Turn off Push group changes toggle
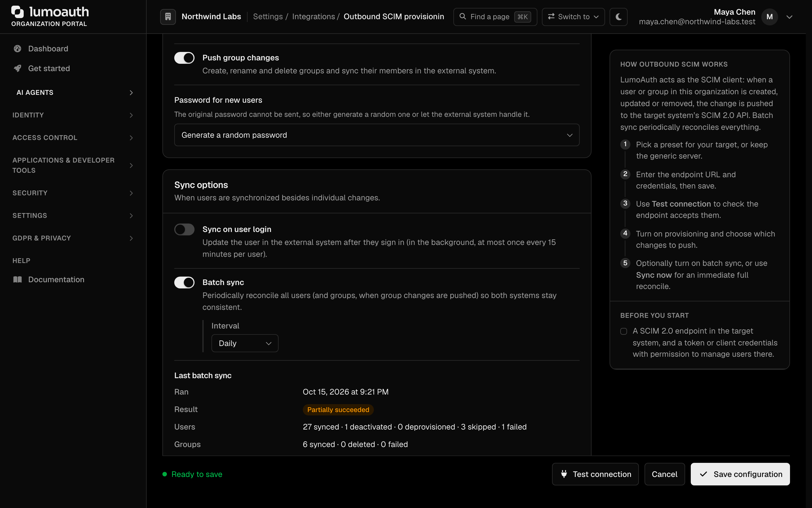The height and width of the screenshot is (508, 812). pos(184,58)
